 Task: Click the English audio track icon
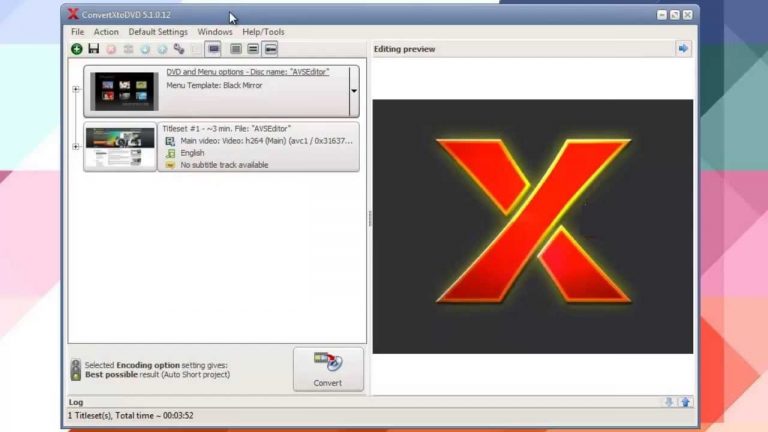pos(170,153)
